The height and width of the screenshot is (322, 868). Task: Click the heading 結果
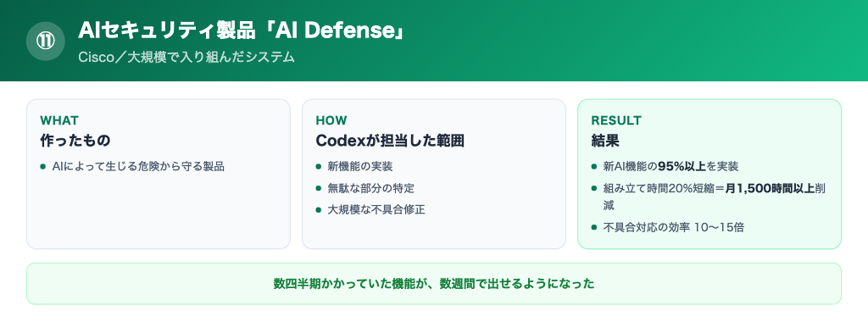point(605,141)
